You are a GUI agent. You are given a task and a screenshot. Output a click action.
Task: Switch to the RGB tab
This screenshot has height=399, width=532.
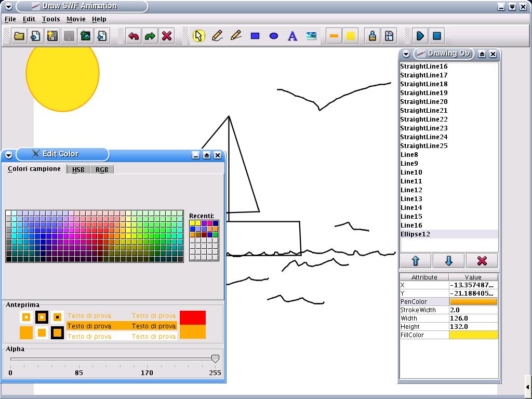point(102,169)
